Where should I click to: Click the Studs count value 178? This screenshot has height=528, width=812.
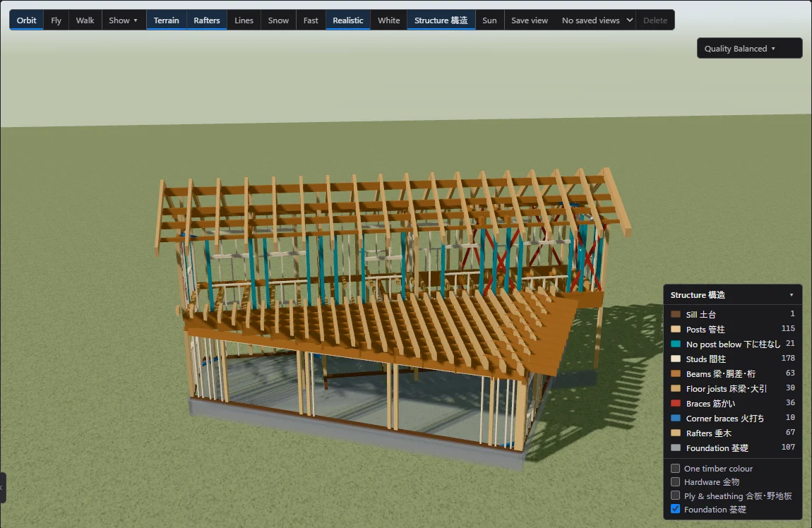coord(788,358)
